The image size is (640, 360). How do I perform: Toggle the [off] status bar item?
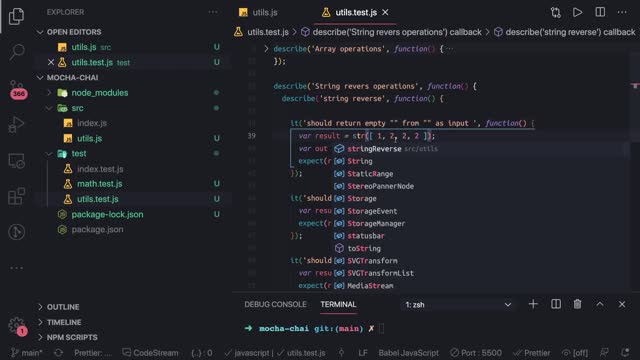[575, 353]
